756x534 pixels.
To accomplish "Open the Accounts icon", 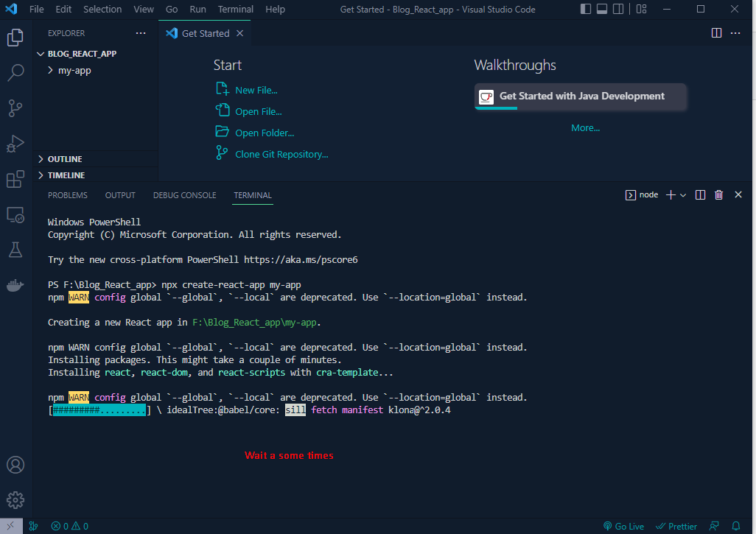I will click(x=15, y=465).
